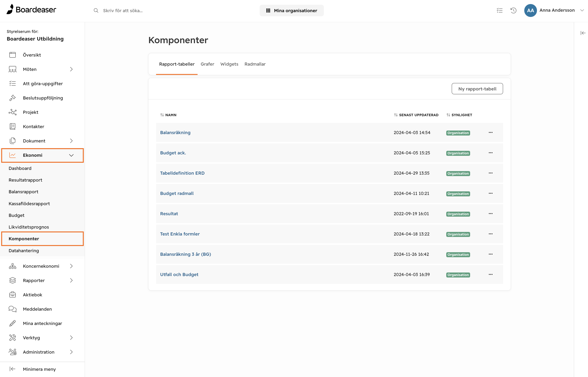Viewport: 588px width, 377px height.
Task: Open Balansrapport in the sidebar
Action: [x=23, y=192]
